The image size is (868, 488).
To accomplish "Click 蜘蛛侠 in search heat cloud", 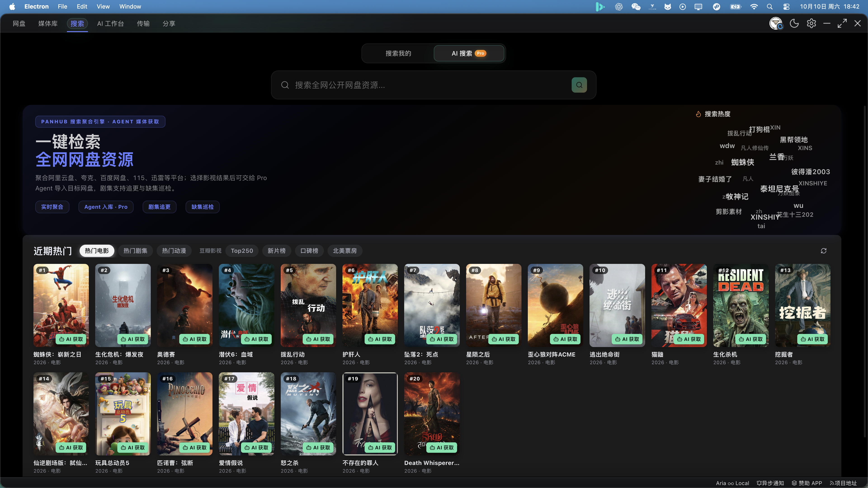I will (x=743, y=162).
